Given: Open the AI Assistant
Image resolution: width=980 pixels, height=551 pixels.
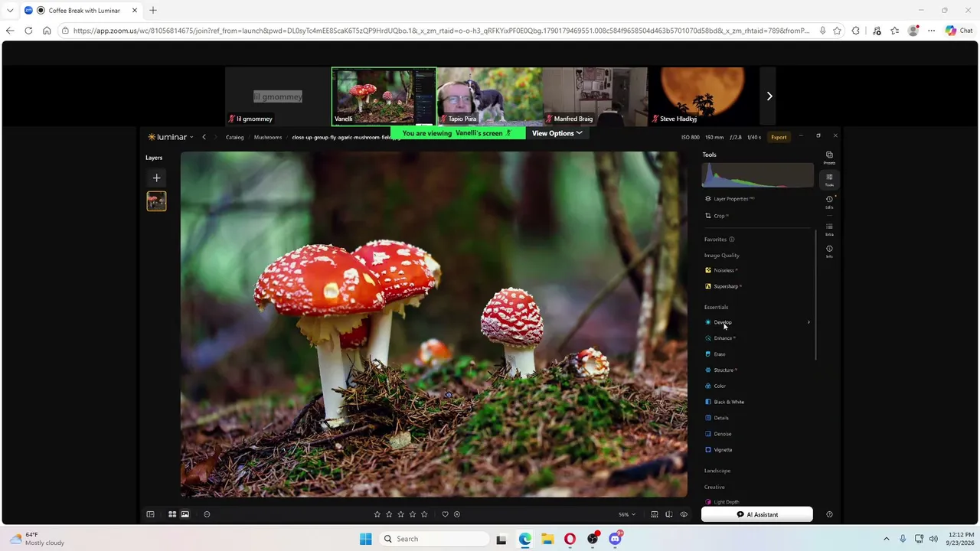Looking at the screenshot, I should point(757,514).
